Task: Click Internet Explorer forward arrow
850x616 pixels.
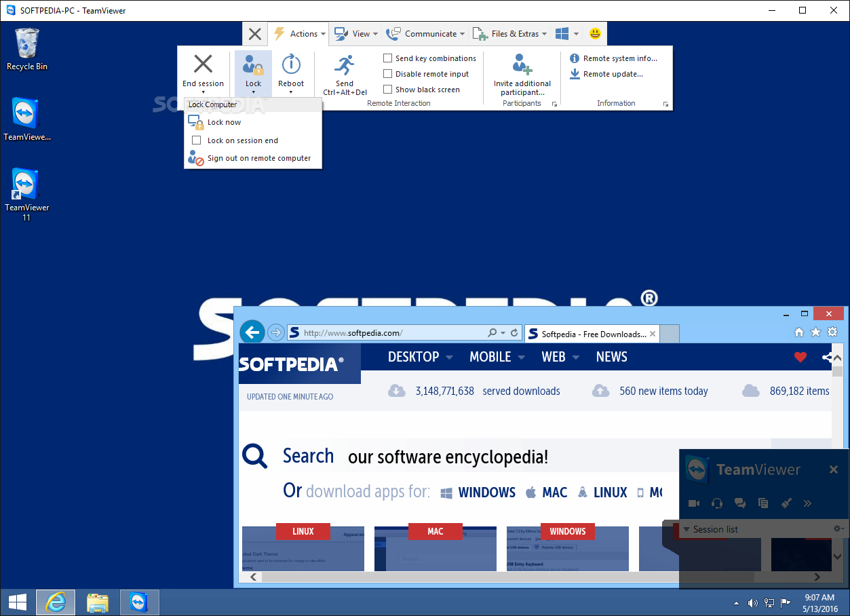Action: click(x=275, y=332)
